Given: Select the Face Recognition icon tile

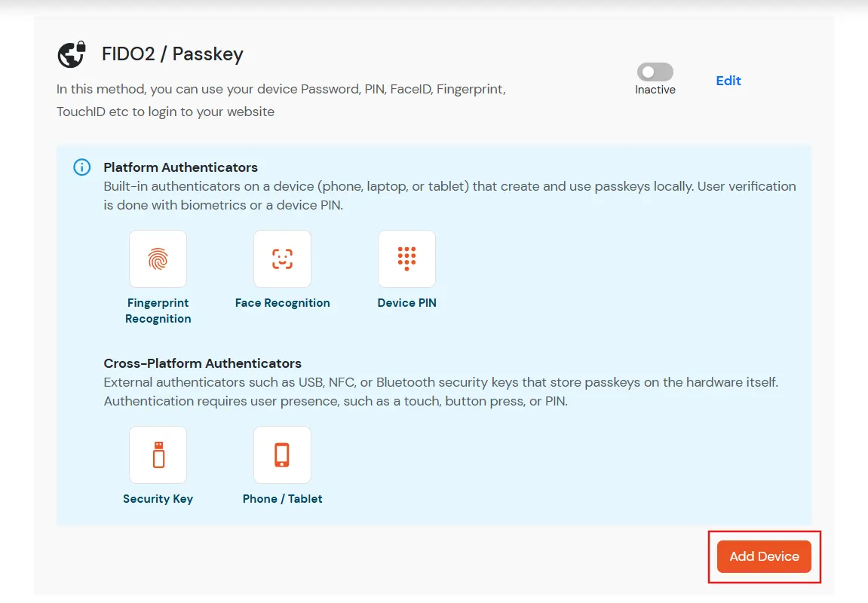Looking at the screenshot, I should (282, 259).
